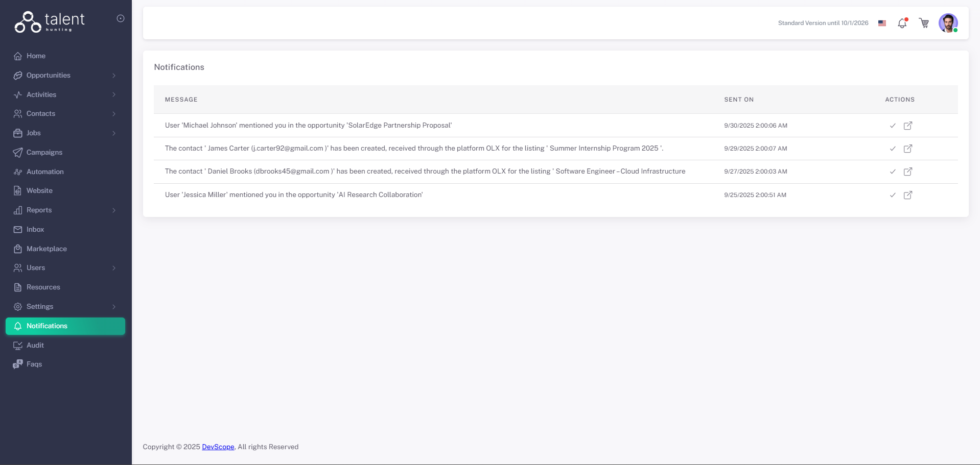Expand the Opportunities submenu
The width and height of the screenshot is (980, 465).
pyautogui.click(x=114, y=76)
